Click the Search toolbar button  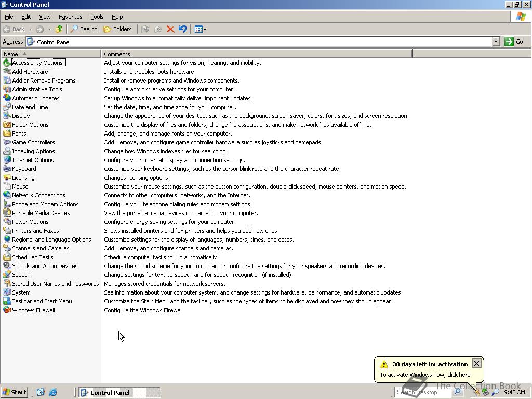[84, 29]
